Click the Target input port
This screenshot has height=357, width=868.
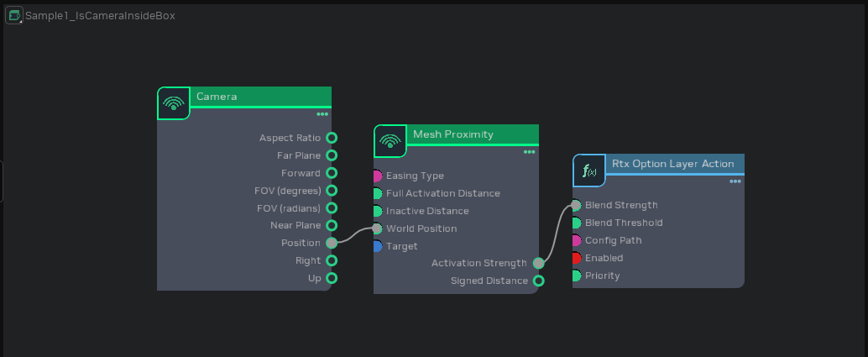click(377, 246)
